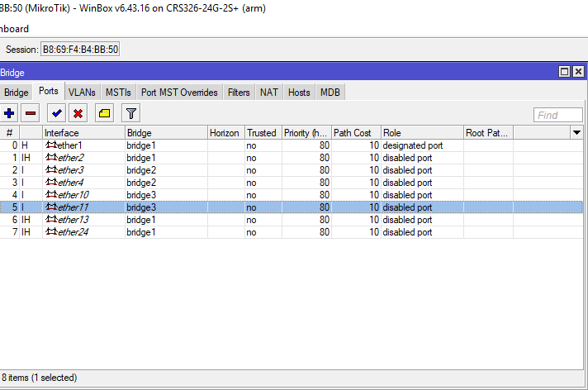588x390 pixels.
Task: Open the MDB tab
Action: pyautogui.click(x=330, y=93)
